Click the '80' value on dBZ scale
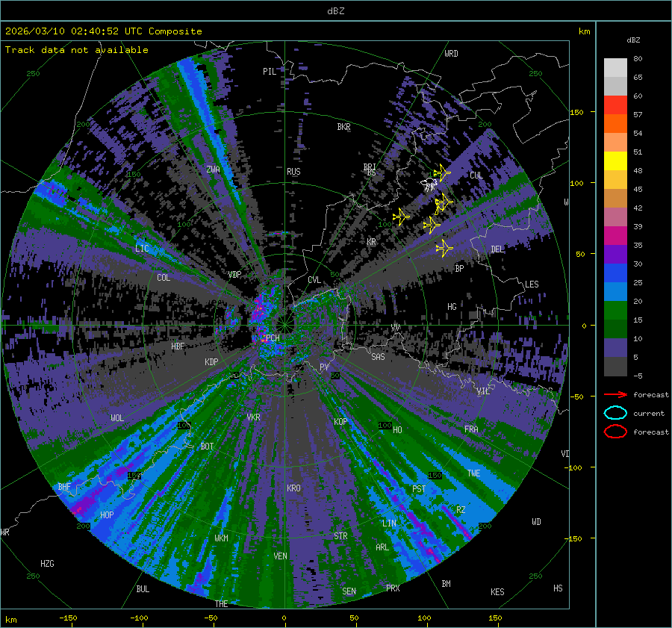Image resolution: width=672 pixels, height=628 pixels. [638, 59]
